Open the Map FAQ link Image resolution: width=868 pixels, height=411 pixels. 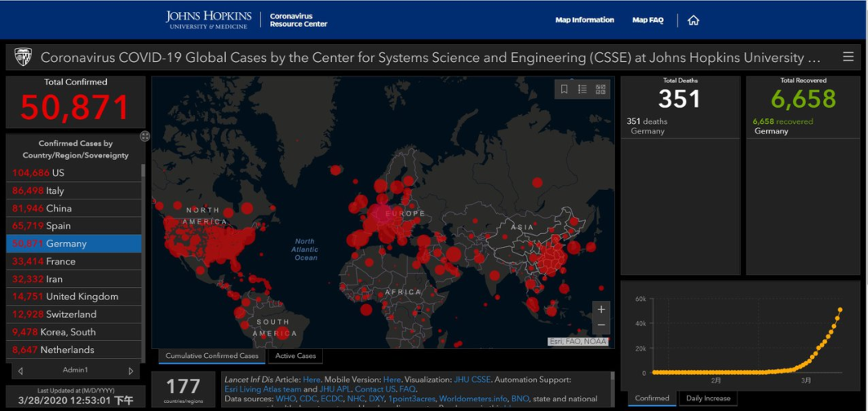click(x=648, y=20)
